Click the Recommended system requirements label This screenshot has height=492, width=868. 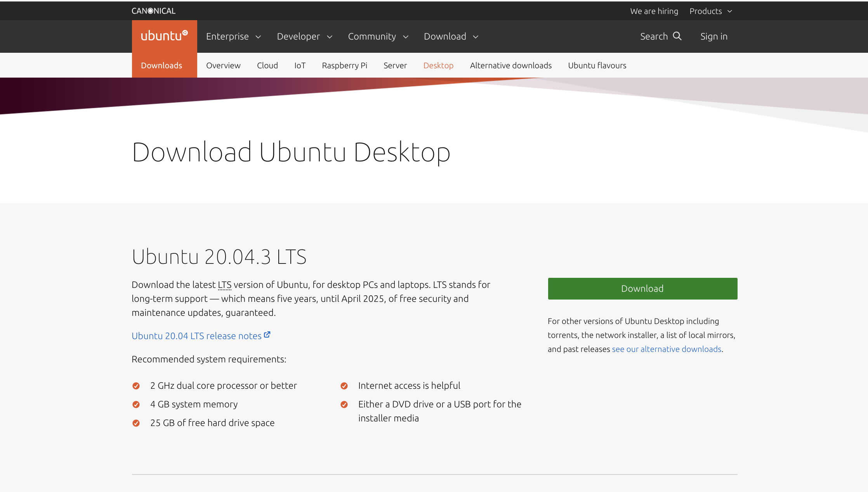tap(209, 359)
